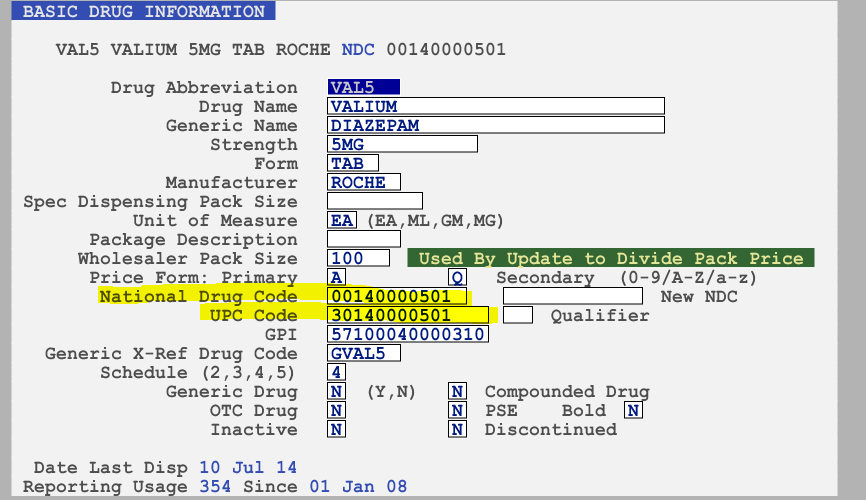Viewport: 866px width, 500px height.
Task: Click the Form field containing TAB
Action: click(x=353, y=163)
